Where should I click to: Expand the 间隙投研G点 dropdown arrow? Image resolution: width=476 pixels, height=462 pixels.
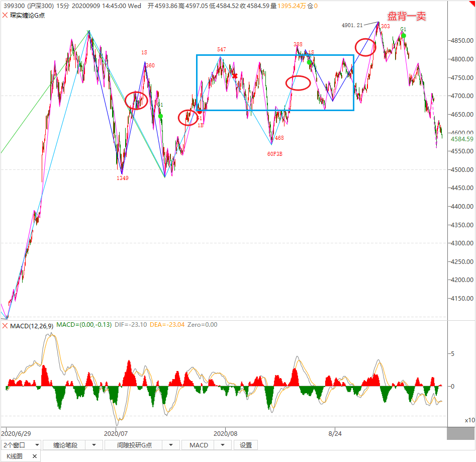[171, 445]
